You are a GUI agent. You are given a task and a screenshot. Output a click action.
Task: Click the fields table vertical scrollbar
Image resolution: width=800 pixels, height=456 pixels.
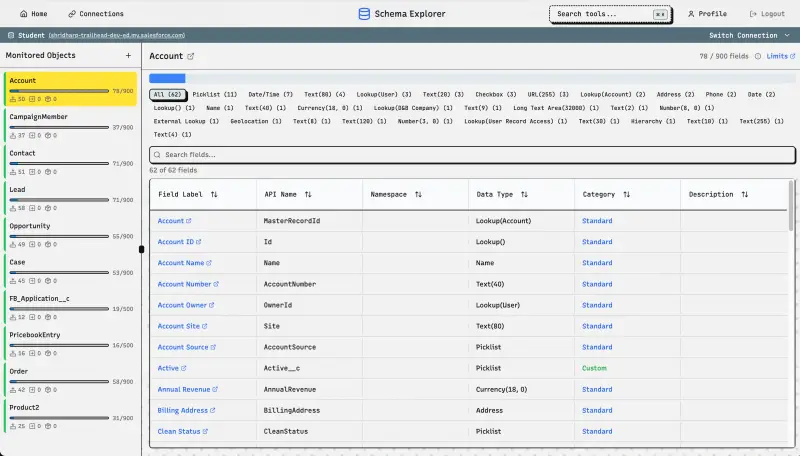coord(791,206)
